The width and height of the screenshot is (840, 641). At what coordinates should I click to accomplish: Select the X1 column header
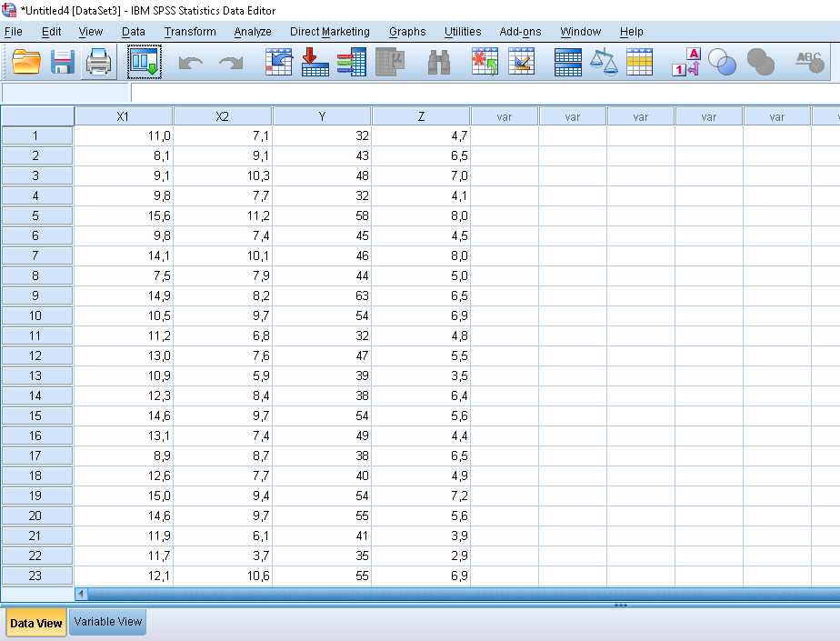pyautogui.click(x=123, y=116)
